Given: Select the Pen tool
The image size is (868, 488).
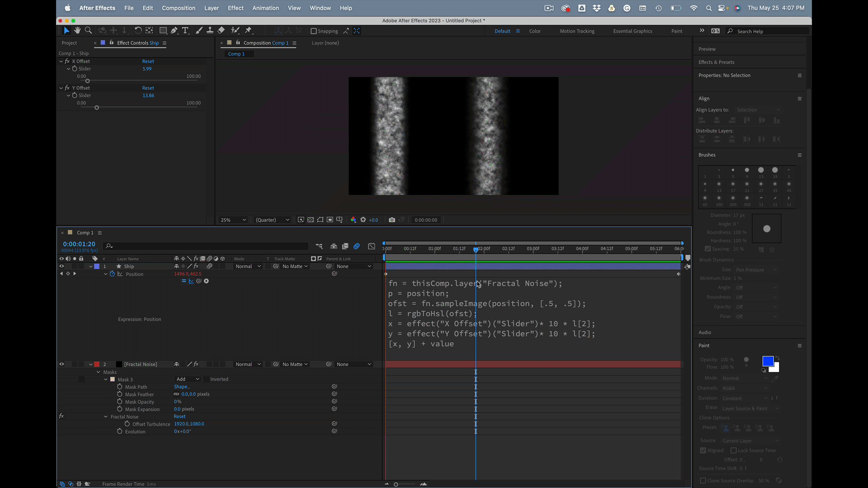Looking at the screenshot, I should tap(174, 30).
